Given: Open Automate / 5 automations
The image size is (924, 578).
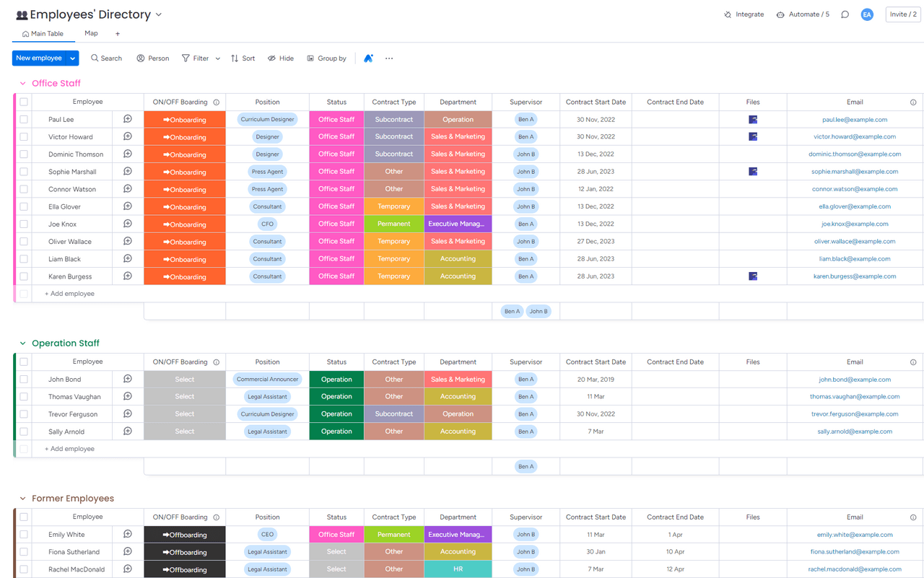Looking at the screenshot, I should click(802, 14).
